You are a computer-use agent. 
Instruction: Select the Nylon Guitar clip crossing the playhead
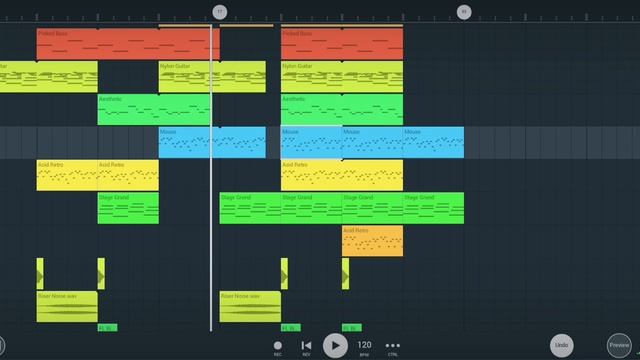212,77
